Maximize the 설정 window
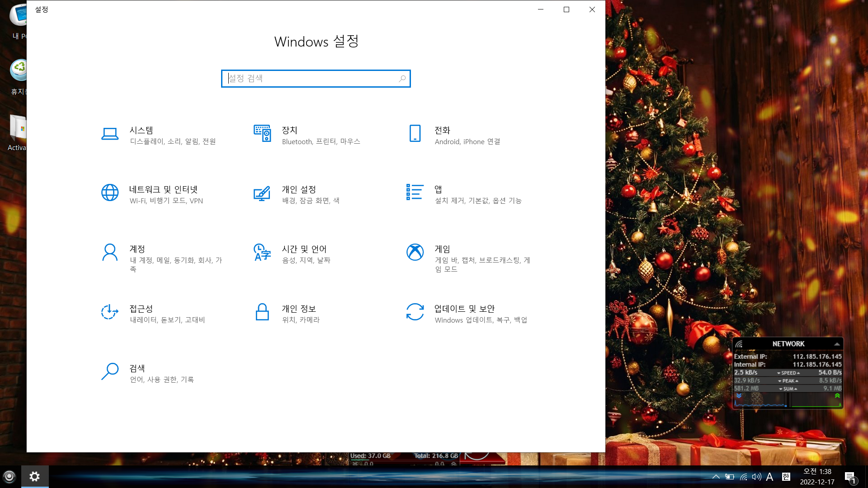 click(x=566, y=9)
